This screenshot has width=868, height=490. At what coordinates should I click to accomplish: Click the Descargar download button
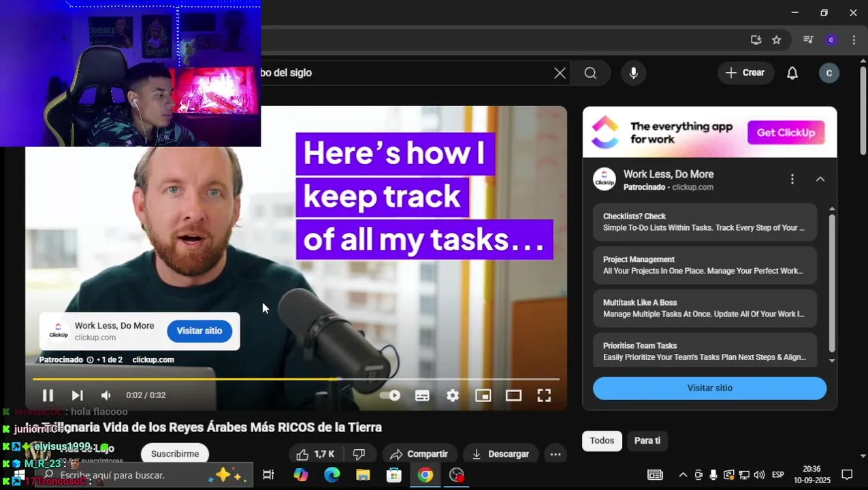point(500,454)
